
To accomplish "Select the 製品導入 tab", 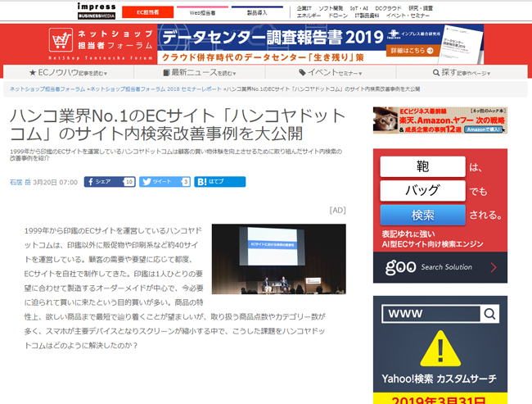I will point(257,12).
